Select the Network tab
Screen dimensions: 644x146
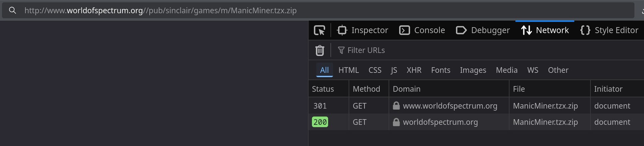pos(545,30)
